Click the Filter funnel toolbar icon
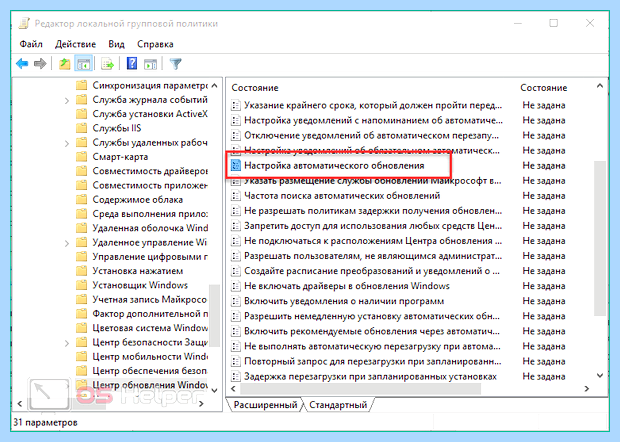Image resolution: width=620 pixels, height=442 pixels. coord(176,64)
